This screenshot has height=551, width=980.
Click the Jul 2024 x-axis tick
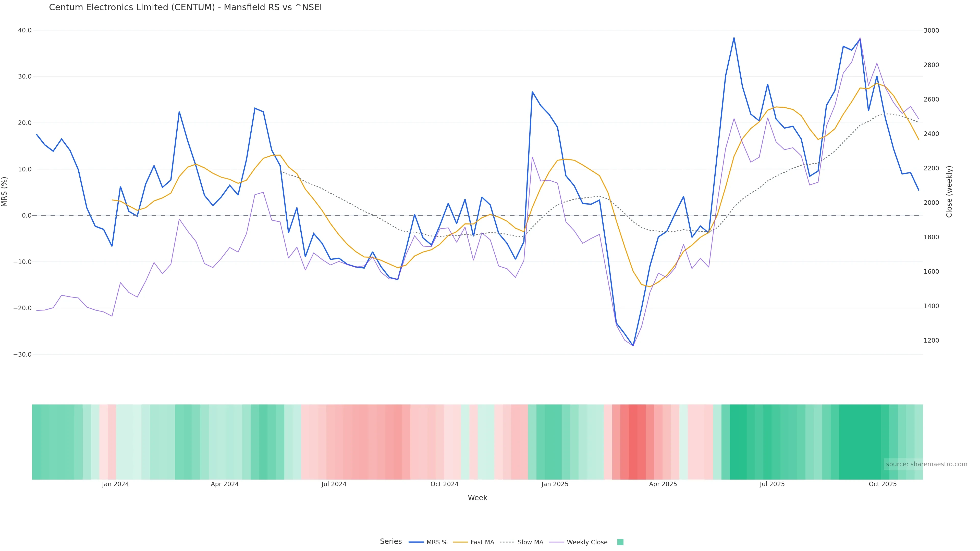pyautogui.click(x=334, y=484)
